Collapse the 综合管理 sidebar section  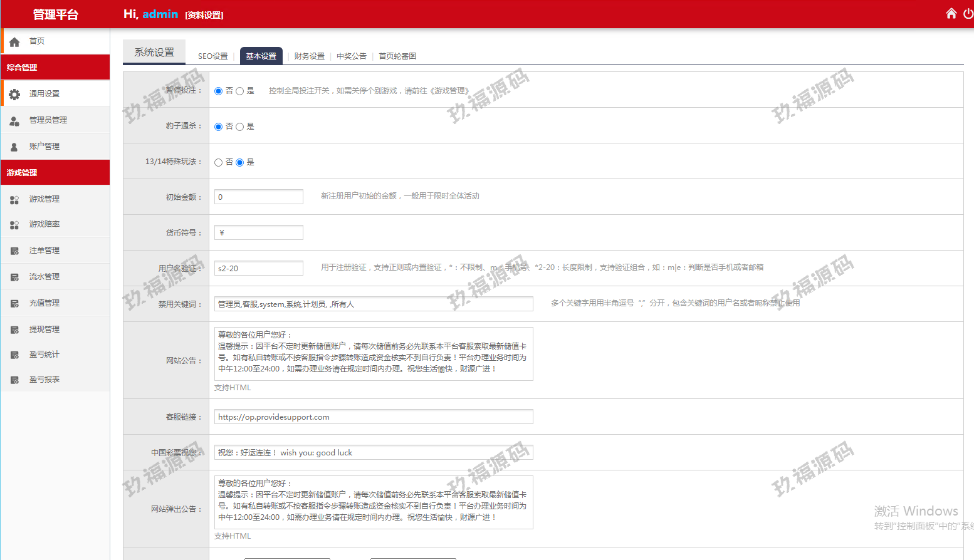click(x=55, y=67)
